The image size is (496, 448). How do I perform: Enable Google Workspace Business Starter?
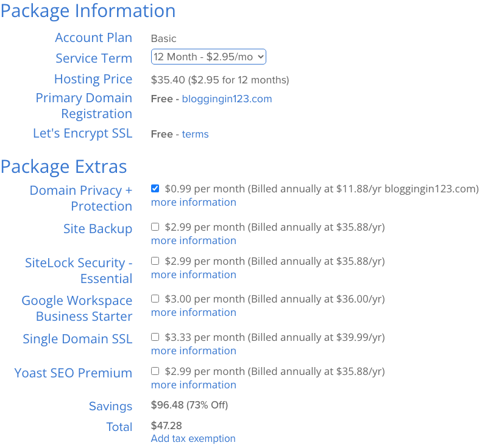(x=155, y=298)
